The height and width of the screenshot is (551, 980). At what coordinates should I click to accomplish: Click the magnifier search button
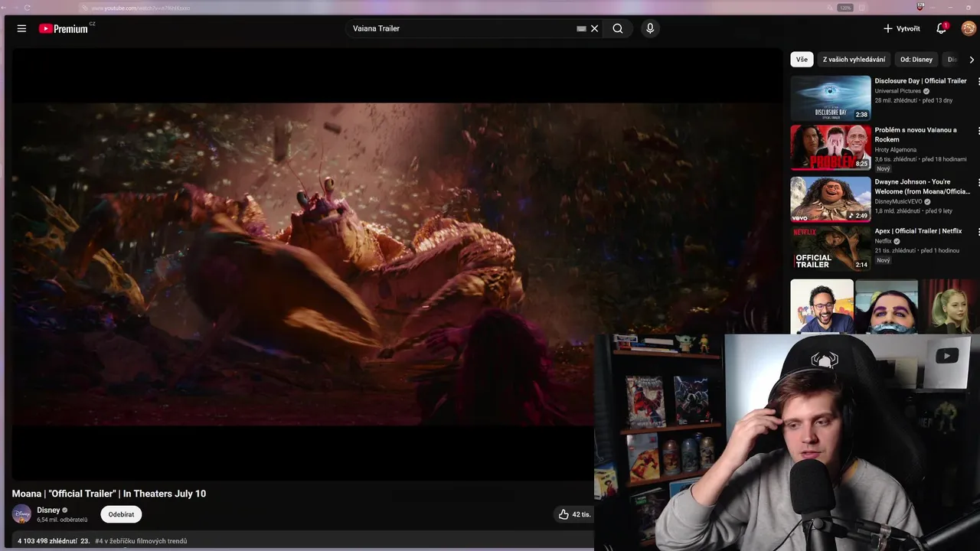click(618, 28)
